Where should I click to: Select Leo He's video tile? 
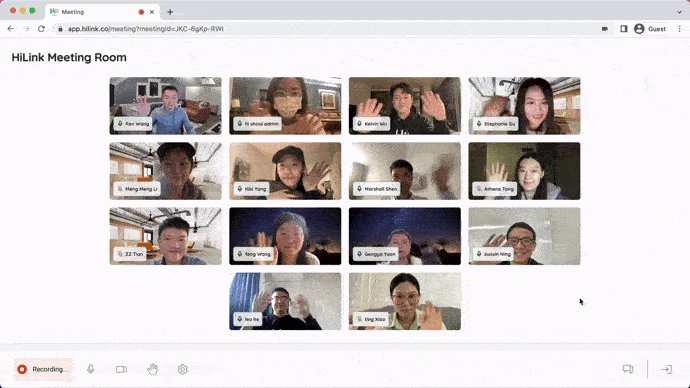pos(285,301)
